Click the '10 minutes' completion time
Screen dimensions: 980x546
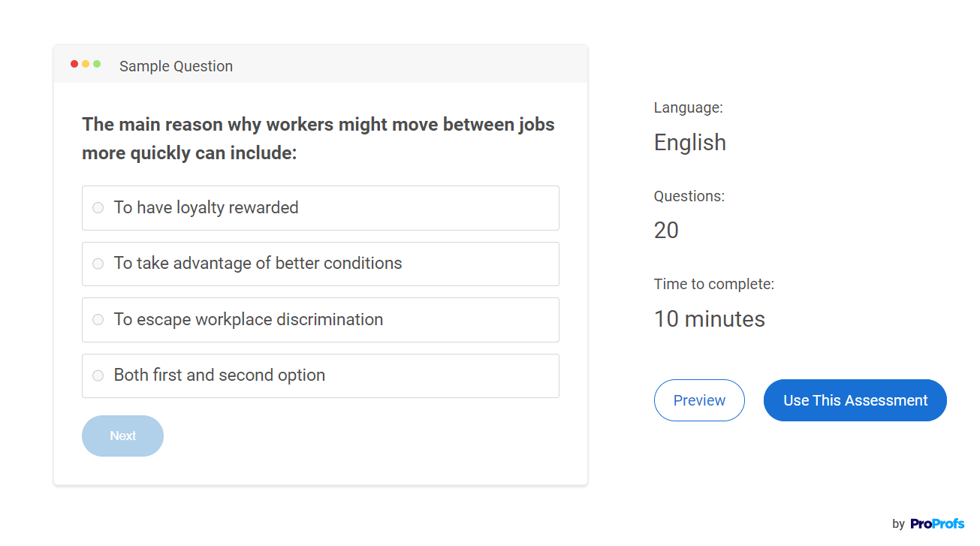click(709, 319)
